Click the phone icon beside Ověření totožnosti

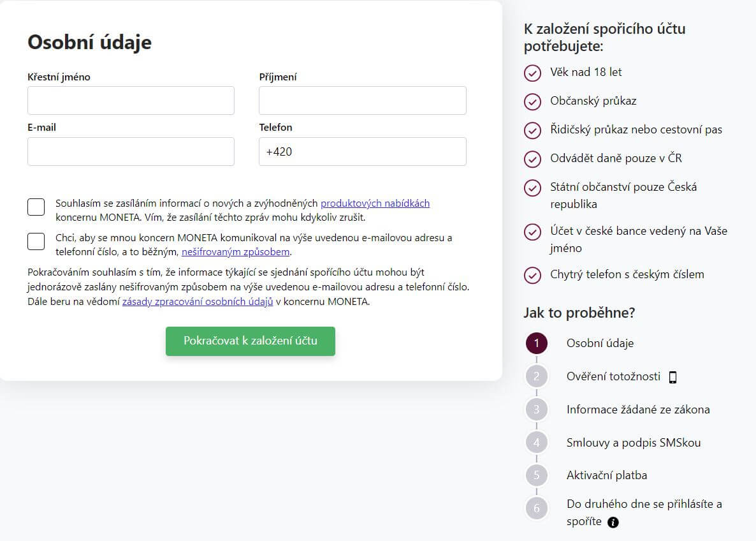[x=672, y=377]
